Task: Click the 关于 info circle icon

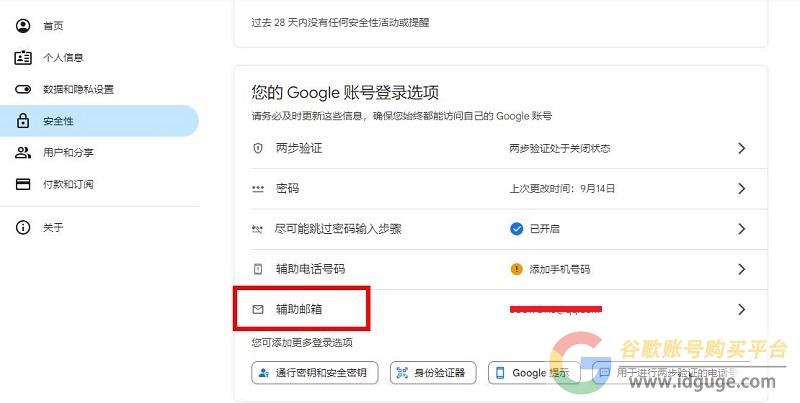Action: pos(23,228)
